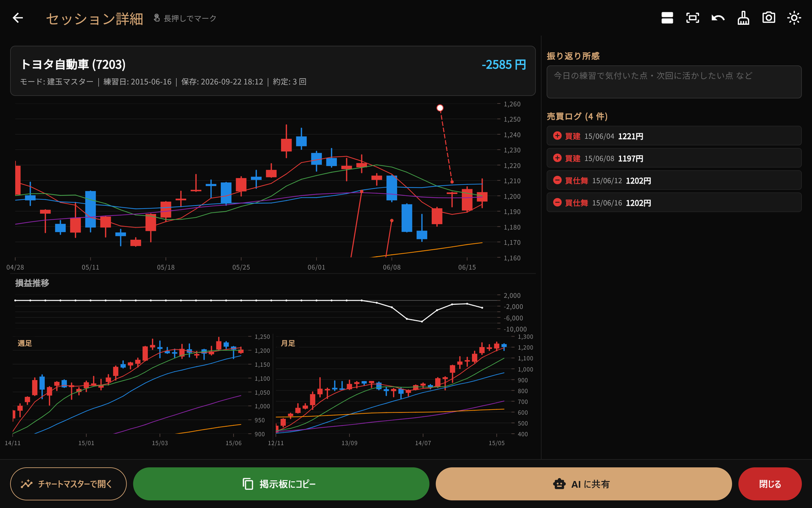Go back with the arrow icon

(x=18, y=18)
